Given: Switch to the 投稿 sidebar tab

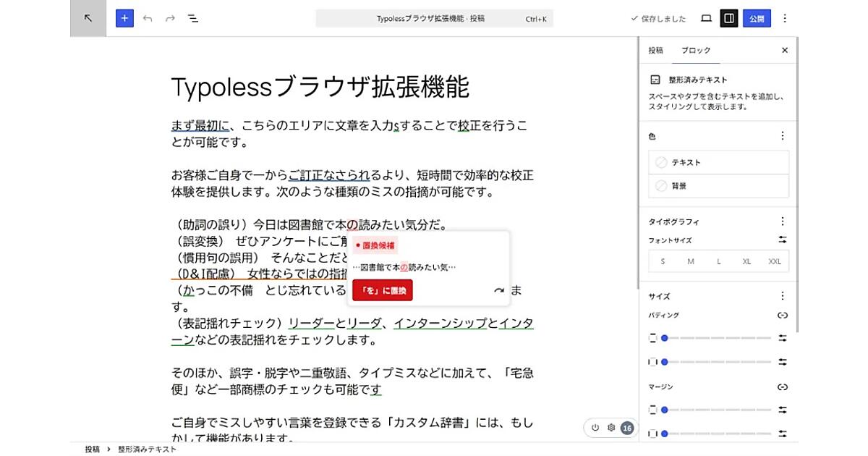Looking at the screenshot, I should tap(655, 51).
